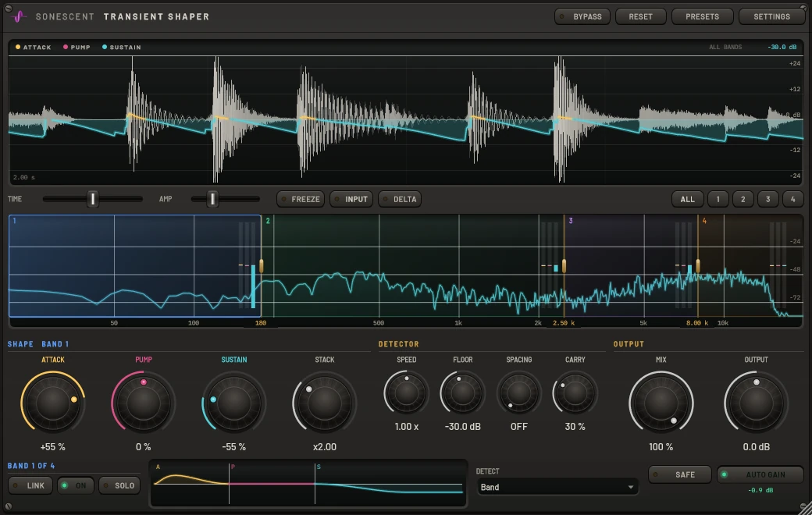Toggle the LINK bands button
812x515 pixels.
coord(30,485)
